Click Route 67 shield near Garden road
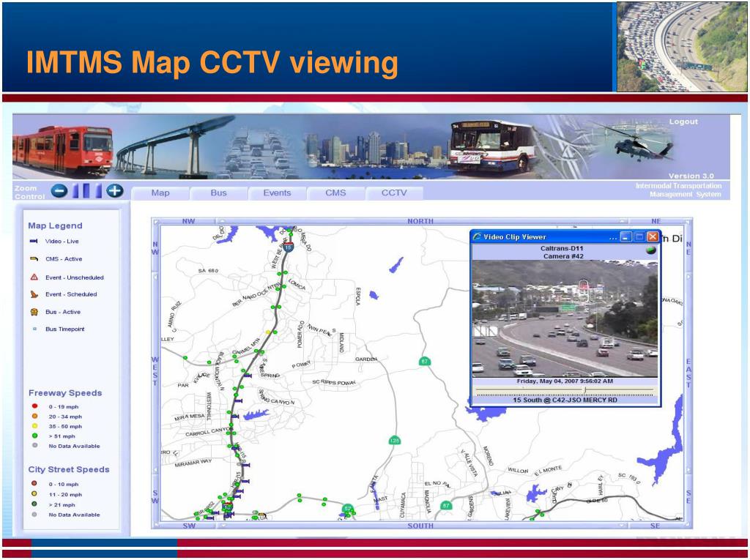The image size is (750, 560). (424, 361)
